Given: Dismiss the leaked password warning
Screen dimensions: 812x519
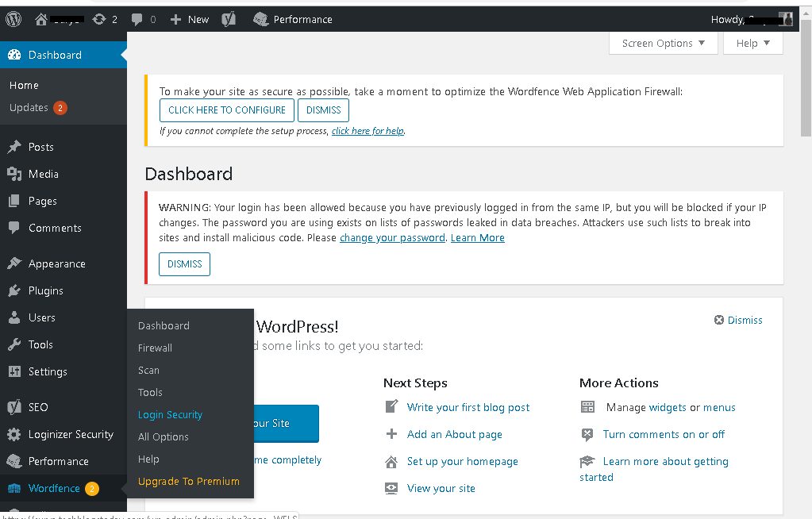Looking at the screenshot, I should click(184, 264).
